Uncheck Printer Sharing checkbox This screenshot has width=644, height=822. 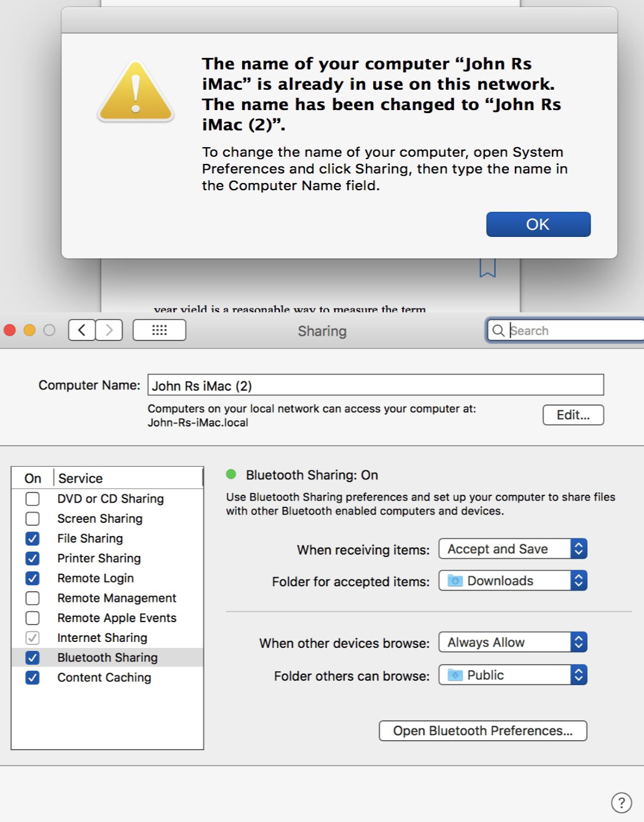pyautogui.click(x=33, y=558)
